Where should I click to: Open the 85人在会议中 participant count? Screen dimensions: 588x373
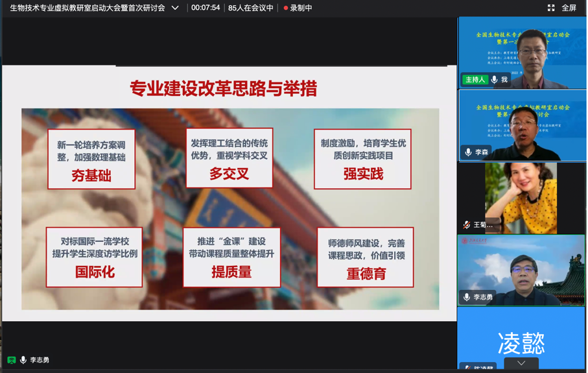click(x=250, y=8)
